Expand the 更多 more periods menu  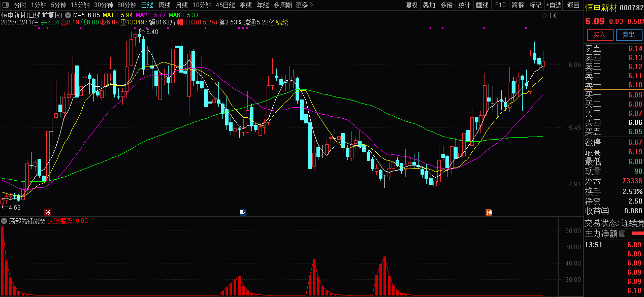304,5
